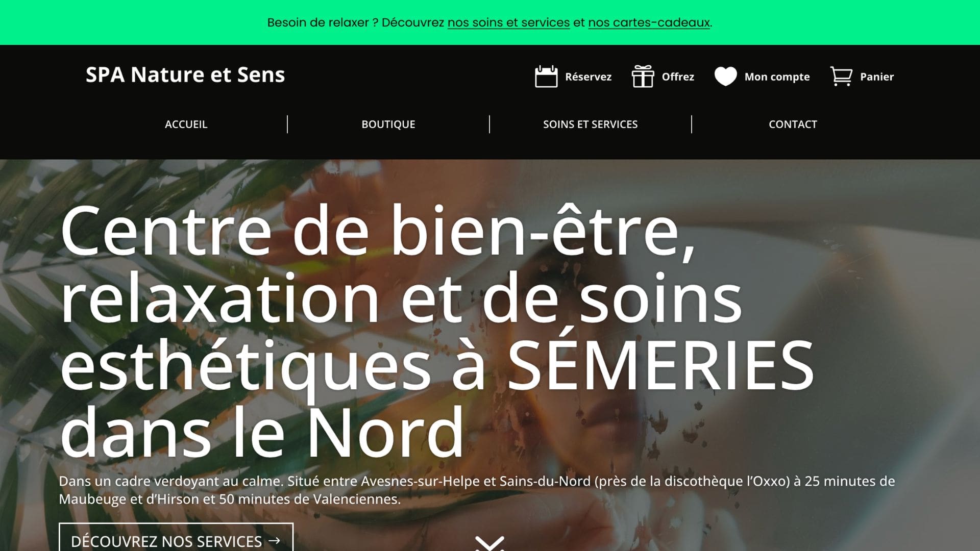Screen dimensions: 980x551
Task: Go to the BOUTIQUE menu
Action: [388, 124]
